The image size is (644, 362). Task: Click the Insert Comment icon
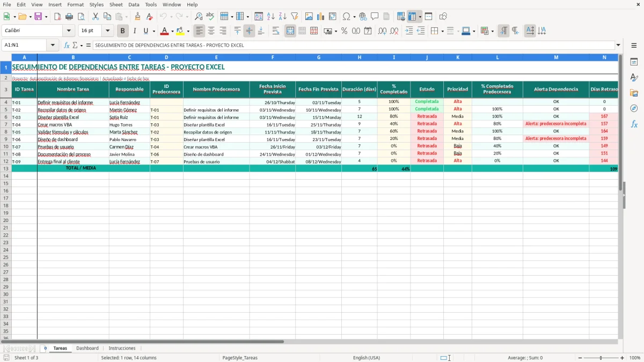(375, 17)
